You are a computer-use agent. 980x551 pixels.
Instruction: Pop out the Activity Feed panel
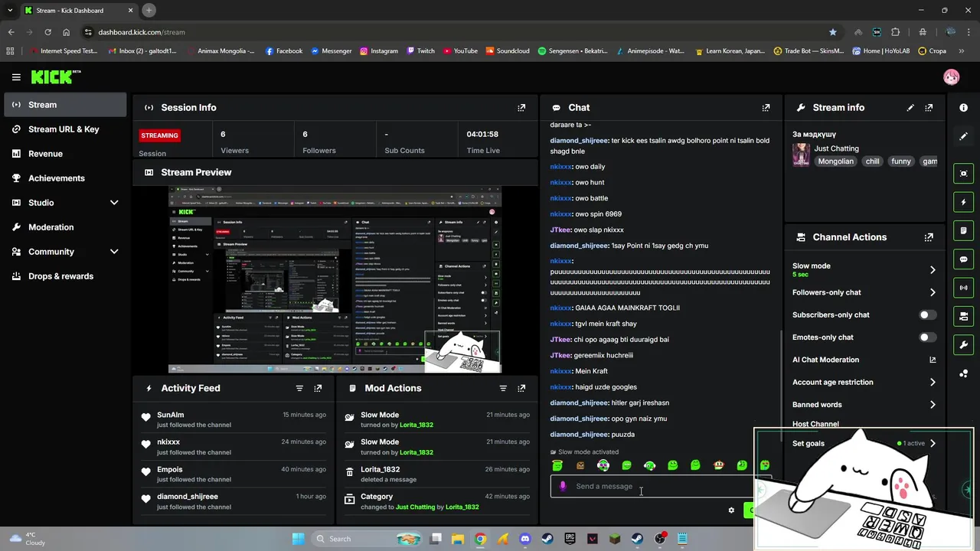click(318, 388)
